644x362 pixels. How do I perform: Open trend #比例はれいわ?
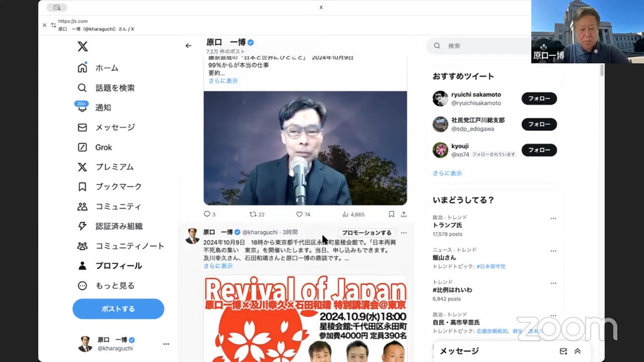(452, 290)
